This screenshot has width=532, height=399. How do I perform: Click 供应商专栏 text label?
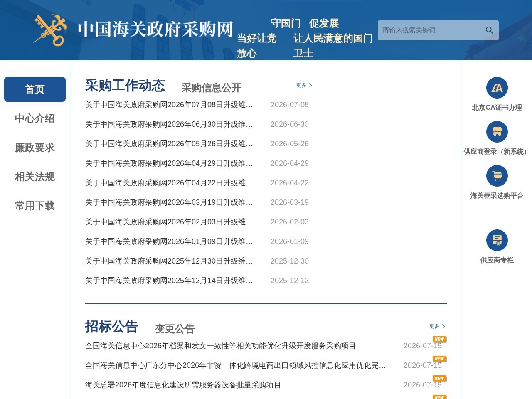[x=497, y=260]
